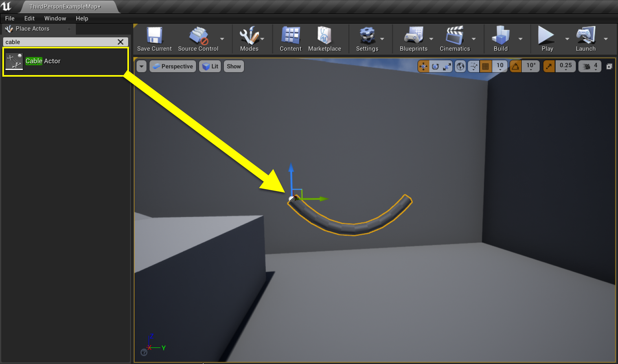The height and width of the screenshot is (364, 618).
Task: Open the Marketplace icon
Action: [x=325, y=39]
